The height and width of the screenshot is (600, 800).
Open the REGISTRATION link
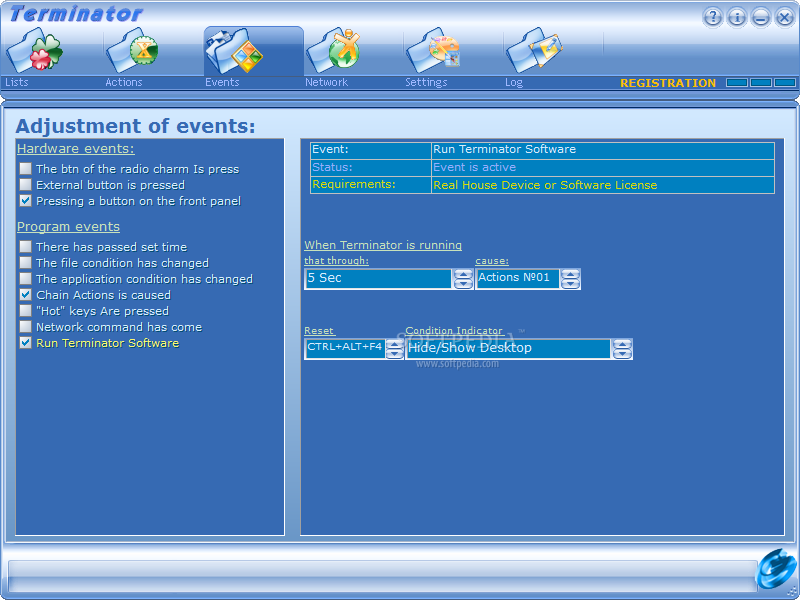click(x=668, y=83)
